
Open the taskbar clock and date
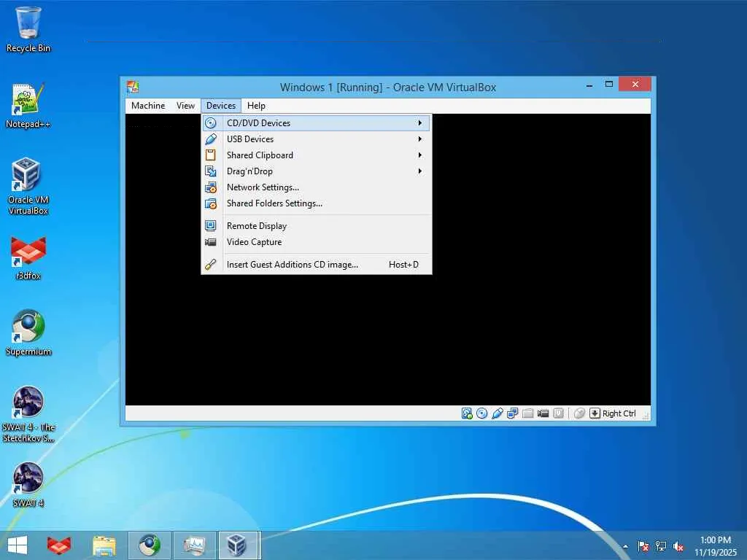click(x=715, y=545)
